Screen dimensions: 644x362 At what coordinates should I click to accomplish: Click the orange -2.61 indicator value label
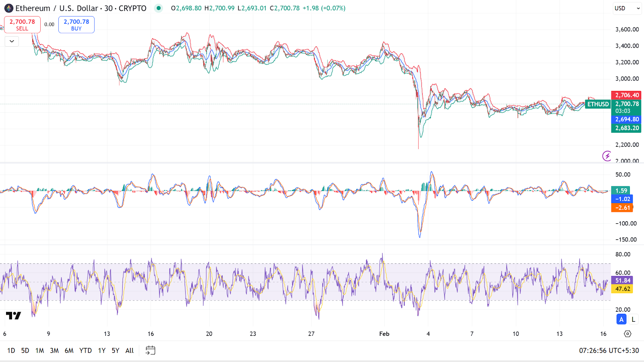pos(622,208)
